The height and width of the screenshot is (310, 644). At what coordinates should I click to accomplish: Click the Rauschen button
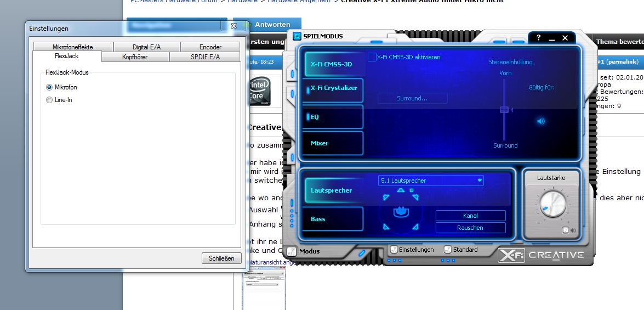[x=470, y=227]
